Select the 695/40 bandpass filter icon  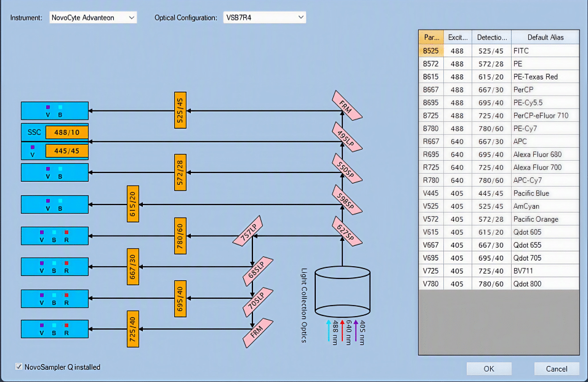coord(180,299)
